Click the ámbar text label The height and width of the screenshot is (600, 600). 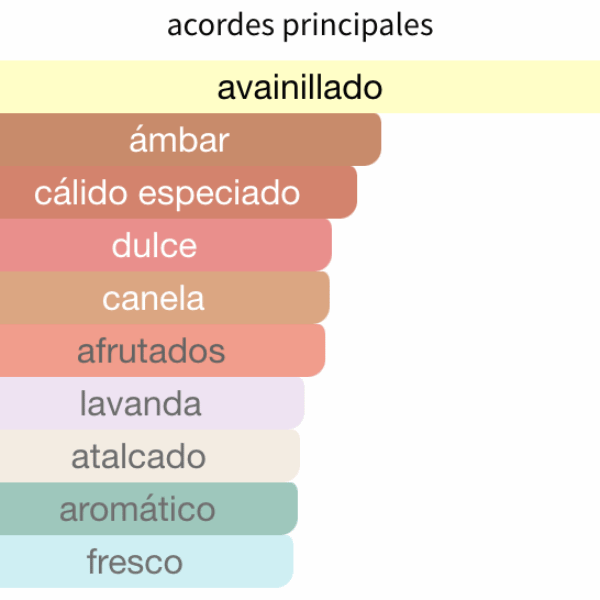pyautogui.click(x=179, y=138)
